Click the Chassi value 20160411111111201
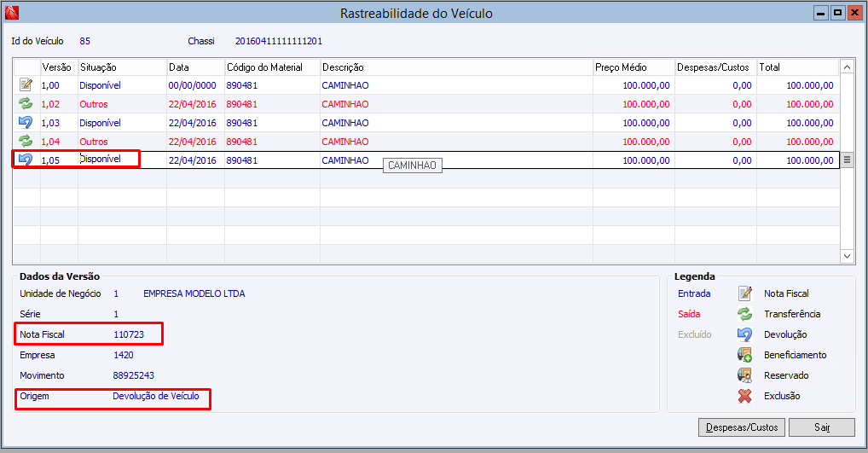 (279, 41)
